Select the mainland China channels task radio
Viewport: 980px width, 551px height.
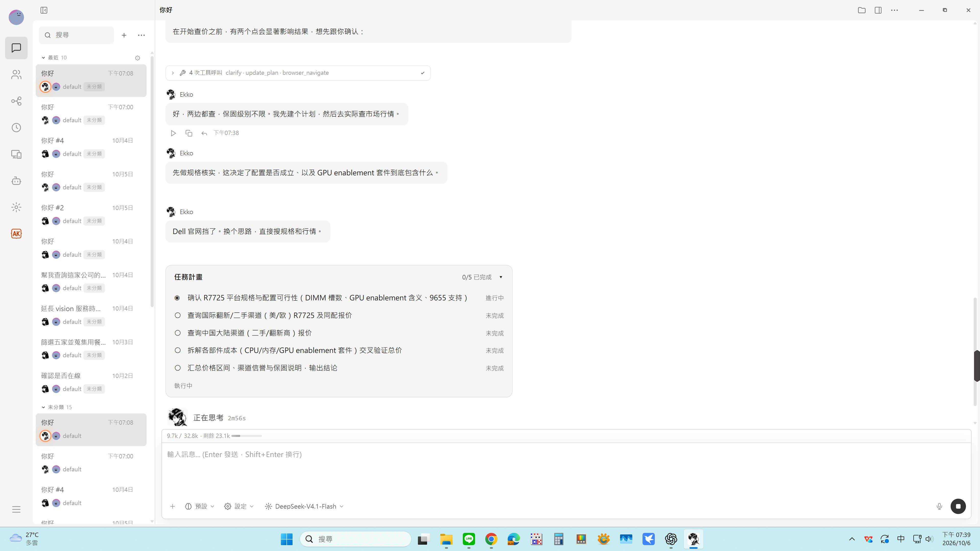pos(178,333)
